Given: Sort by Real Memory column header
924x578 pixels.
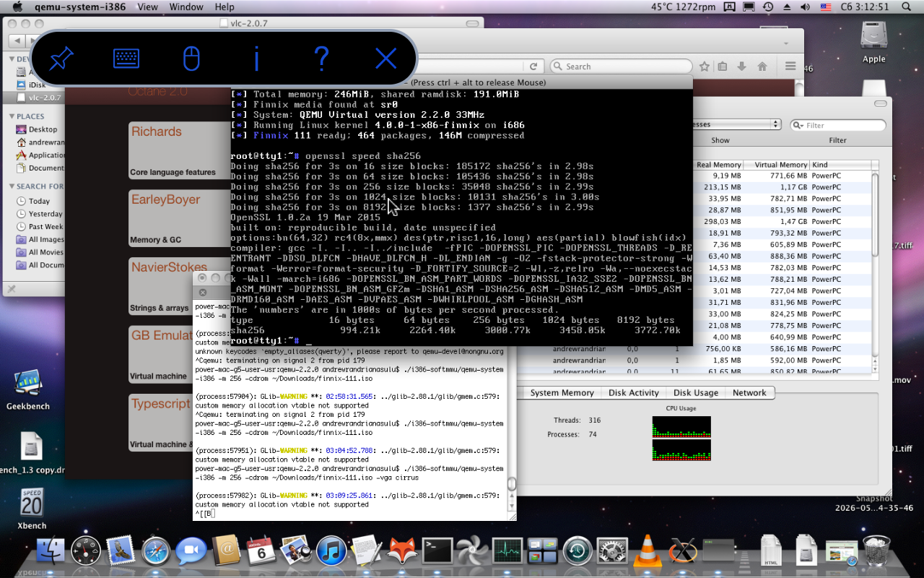Looking at the screenshot, I should (718, 165).
